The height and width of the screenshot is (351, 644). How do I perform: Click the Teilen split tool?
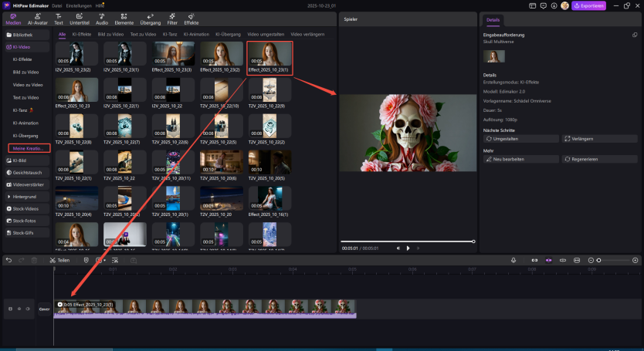click(x=59, y=260)
